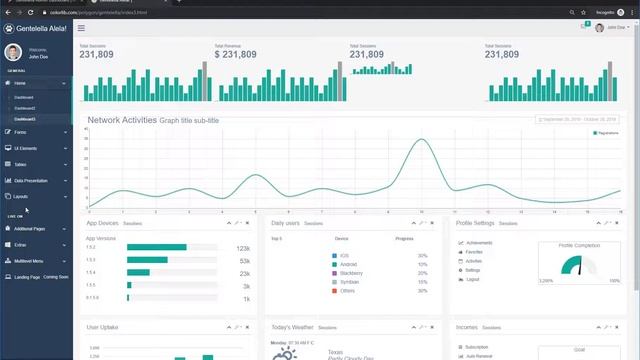Viewport: 640px width, 360px height.
Task: Expand the Extras sidebar menu
Action: point(36,245)
